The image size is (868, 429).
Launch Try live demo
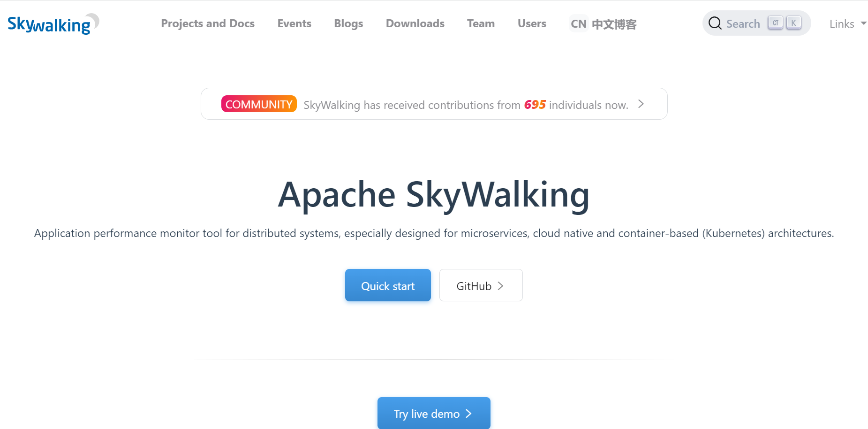[434, 413]
